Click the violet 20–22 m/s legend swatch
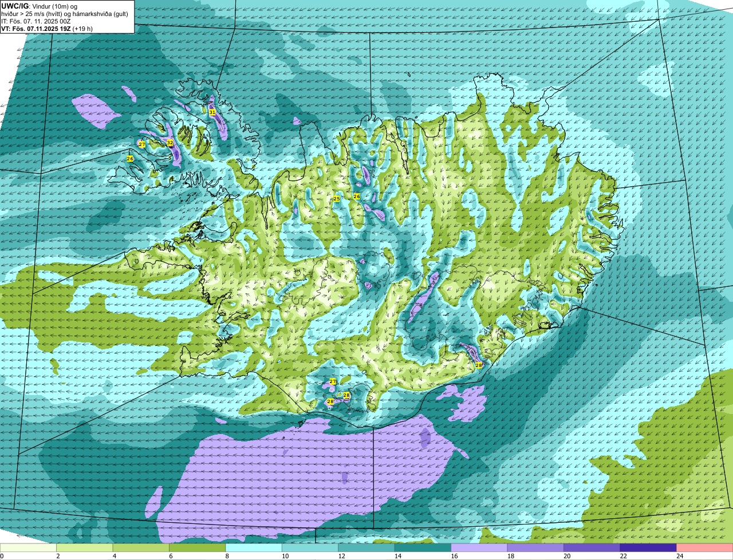The image size is (733, 560). [x=592, y=548]
